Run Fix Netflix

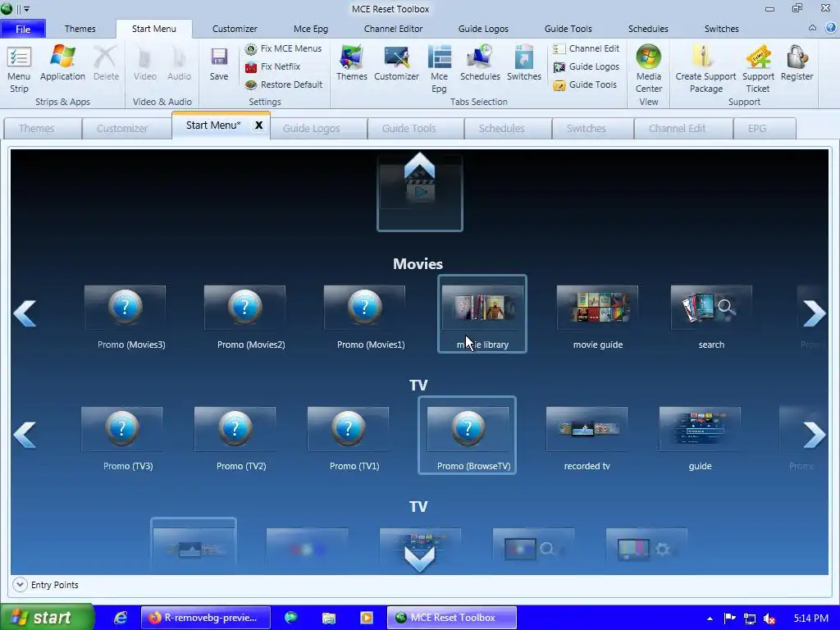pos(272,66)
